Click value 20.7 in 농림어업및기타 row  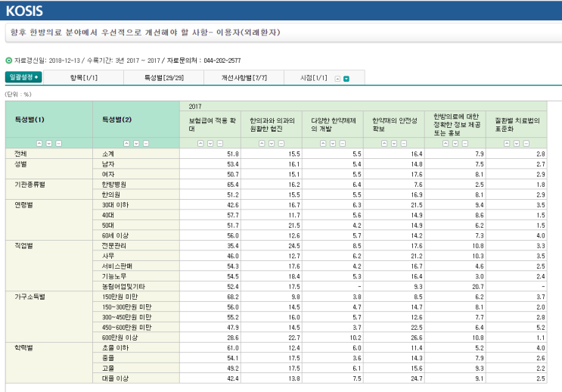(478, 287)
